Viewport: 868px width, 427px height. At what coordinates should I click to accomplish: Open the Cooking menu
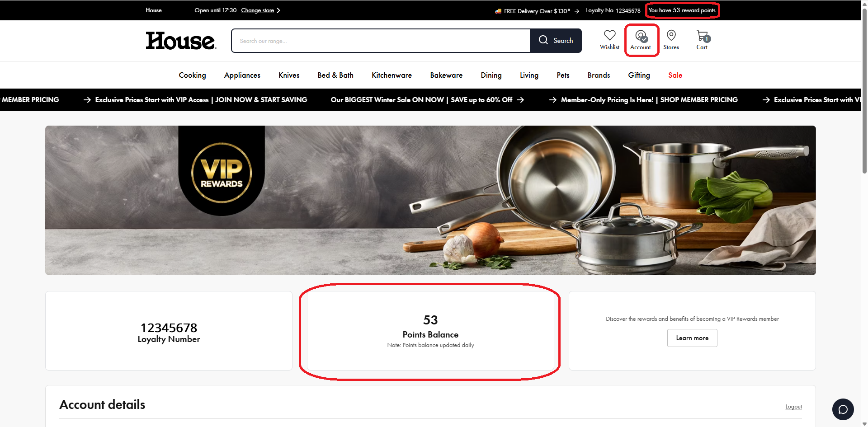tap(192, 75)
